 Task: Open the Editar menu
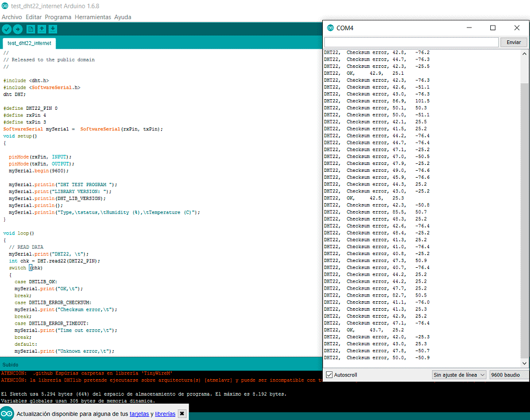click(x=34, y=17)
